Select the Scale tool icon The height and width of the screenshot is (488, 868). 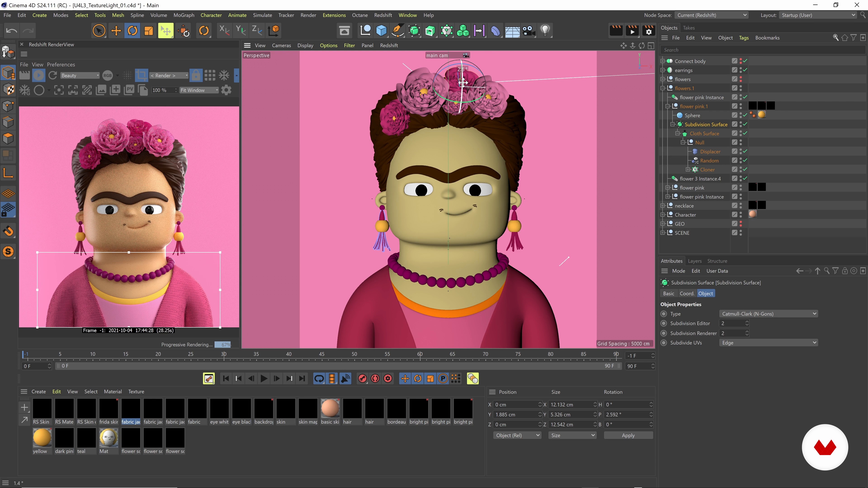coord(149,31)
